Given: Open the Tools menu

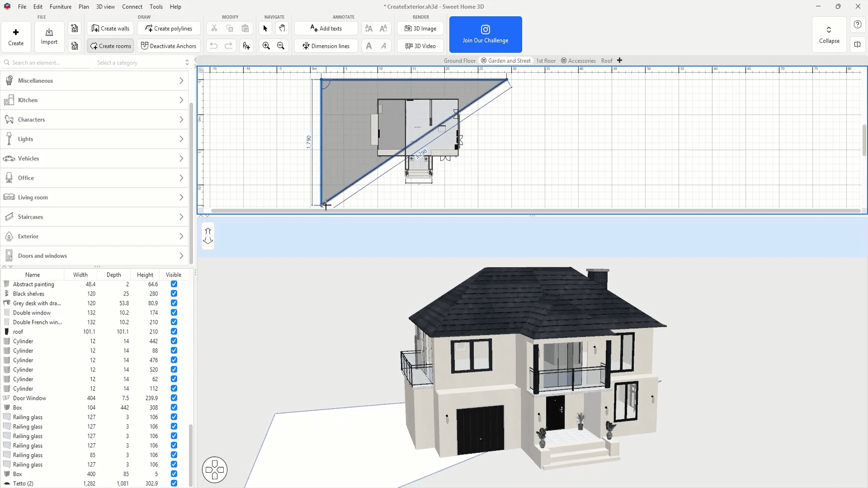Looking at the screenshot, I should pyautogui.click(x=156, y=7).
